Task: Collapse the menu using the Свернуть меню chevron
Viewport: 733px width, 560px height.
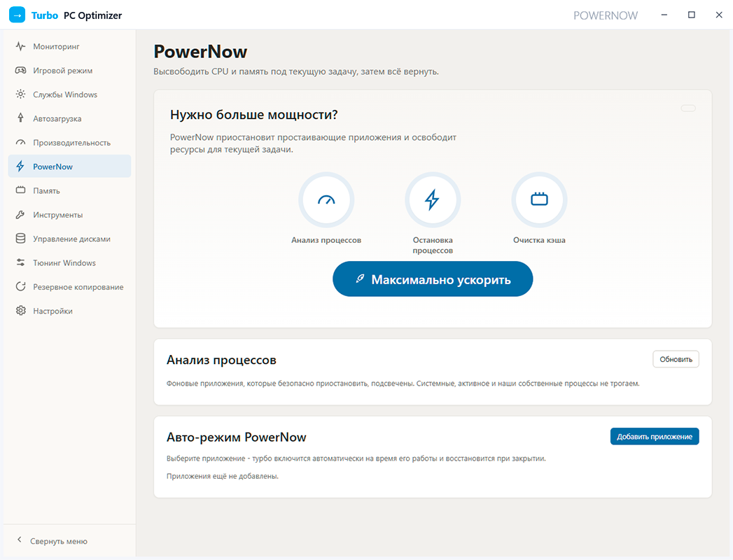Action: pyautogui.click(x=19, y=540)
